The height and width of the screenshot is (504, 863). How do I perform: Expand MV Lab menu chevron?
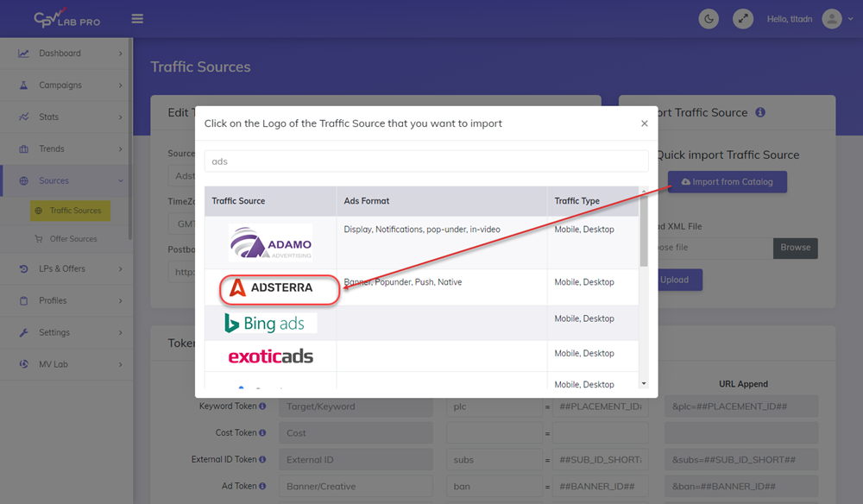pyautogui.click(x=121, y=364)
